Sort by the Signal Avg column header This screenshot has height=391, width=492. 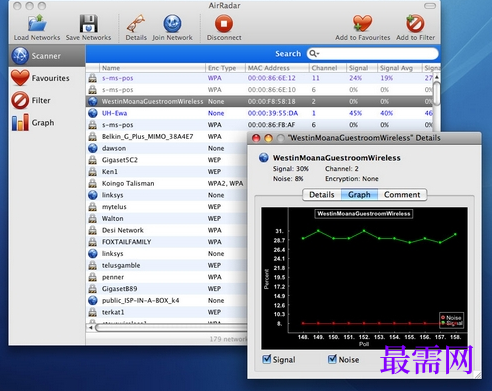[x=399, y=68]
